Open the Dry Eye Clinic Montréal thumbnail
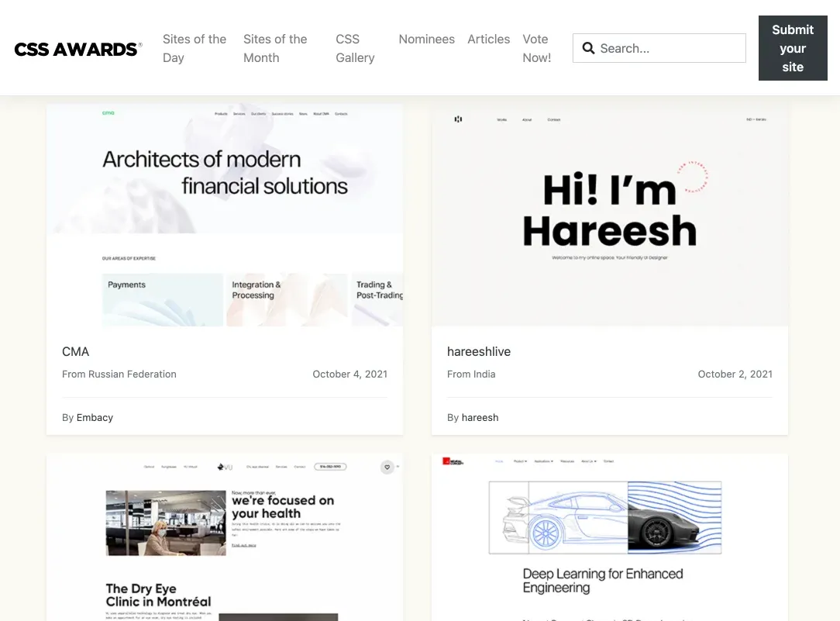Viewport: 840px width, 621px height. pyautogui.click(x=225, y=543)
